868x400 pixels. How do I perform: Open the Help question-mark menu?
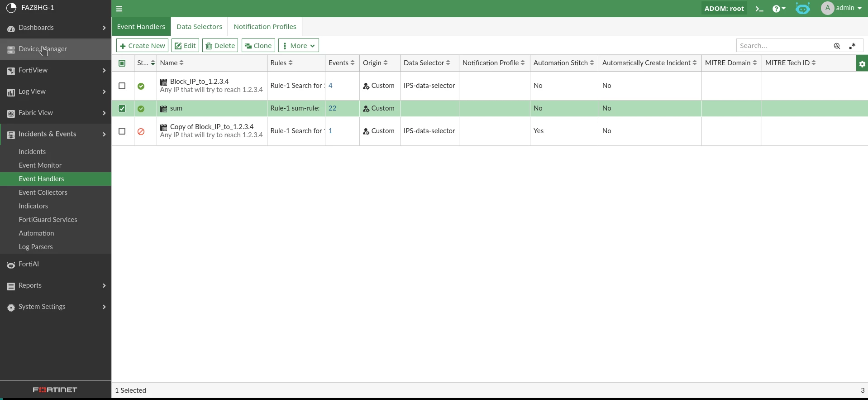pyautogui.click(x=779, y=9)
